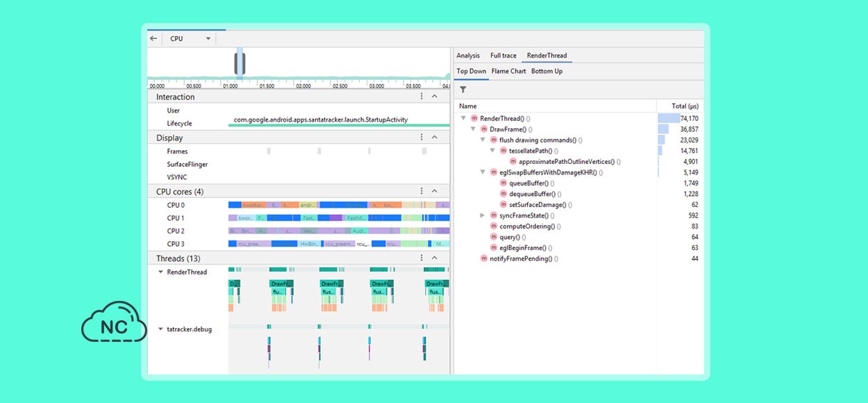The width and height of the screenshot is (868, 403).
Task: Switch to the Analysis tab
Action: (468, 56)
